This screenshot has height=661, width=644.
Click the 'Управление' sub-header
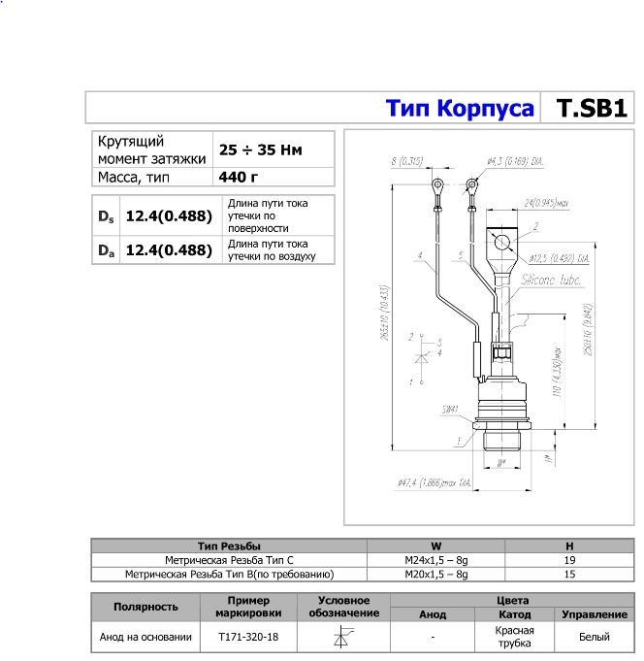click(x=595, y=614)
